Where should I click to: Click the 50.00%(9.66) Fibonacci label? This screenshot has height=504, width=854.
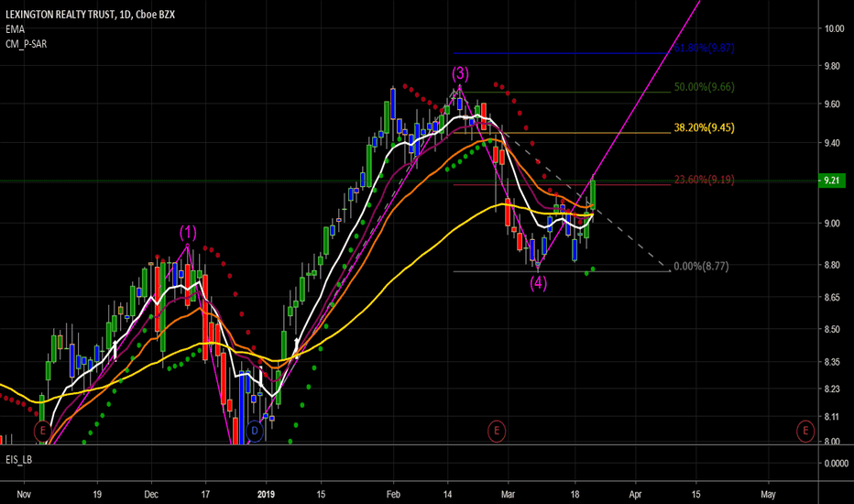pos(705,87)
